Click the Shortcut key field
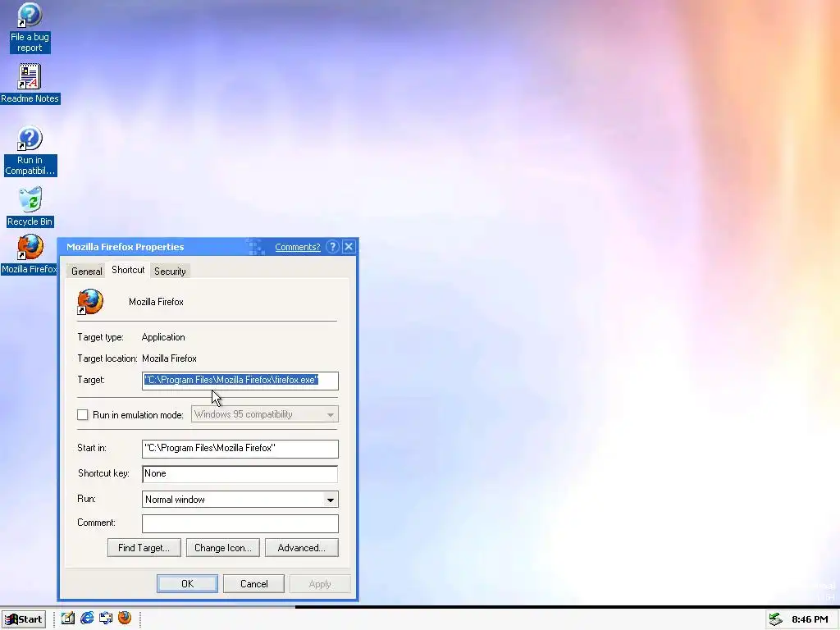 240,473
